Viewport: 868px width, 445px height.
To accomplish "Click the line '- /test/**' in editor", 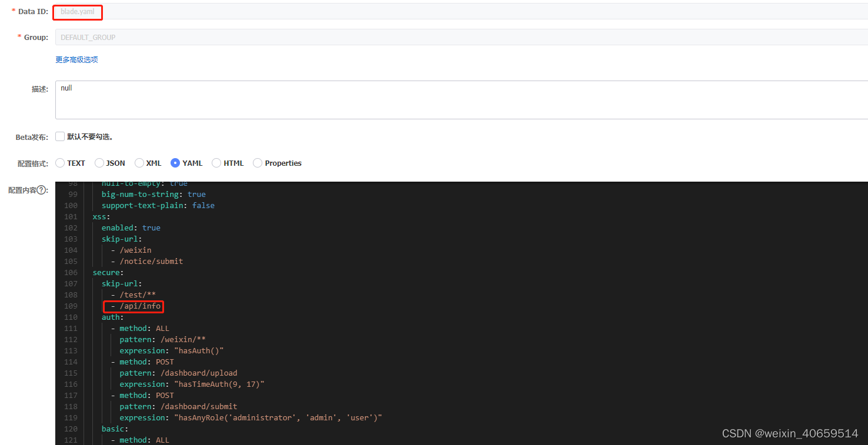I will (x=133, y=295).
